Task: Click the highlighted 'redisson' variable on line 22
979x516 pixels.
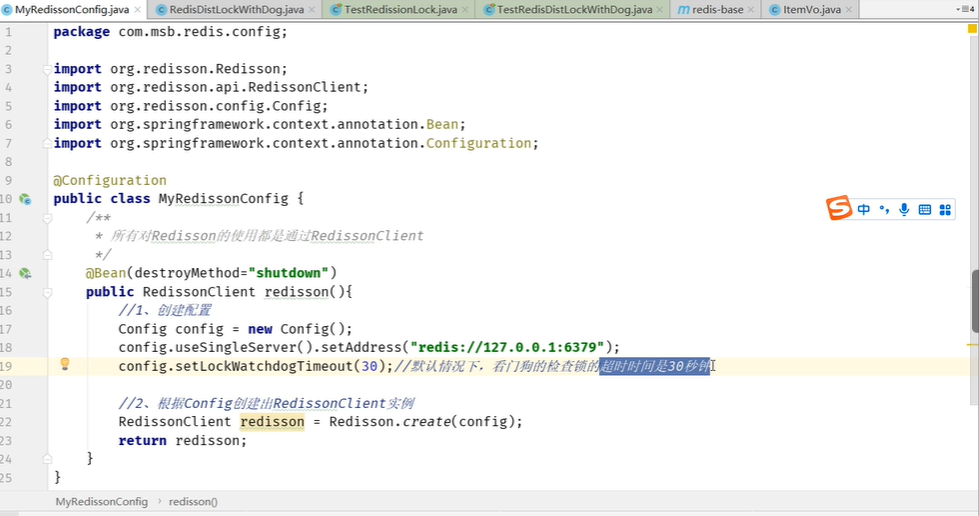Action: pos(272,422)
